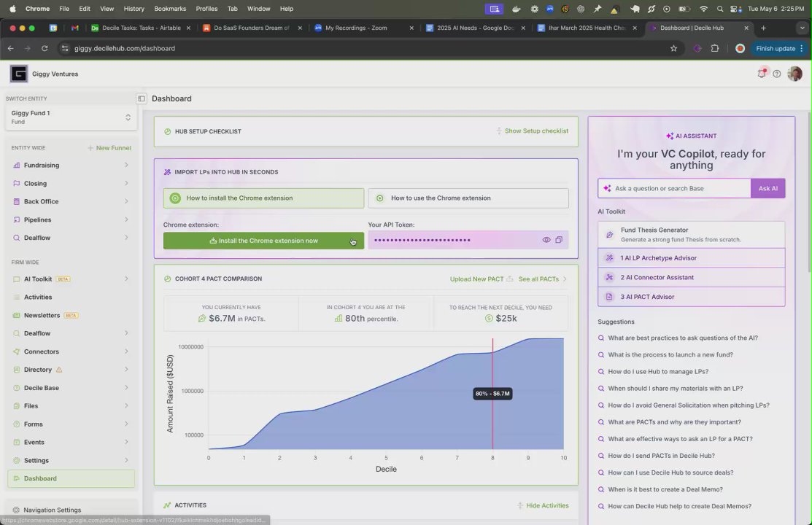The height and width of the screenshot is (525, 812).
Task: Open new browser tab
Action: [x=763, y=28]
